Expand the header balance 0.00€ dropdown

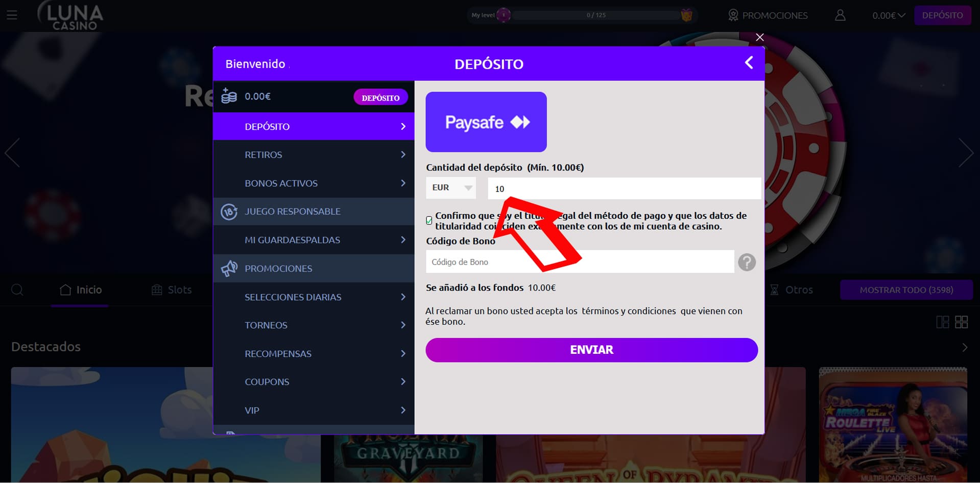point(888,15)
